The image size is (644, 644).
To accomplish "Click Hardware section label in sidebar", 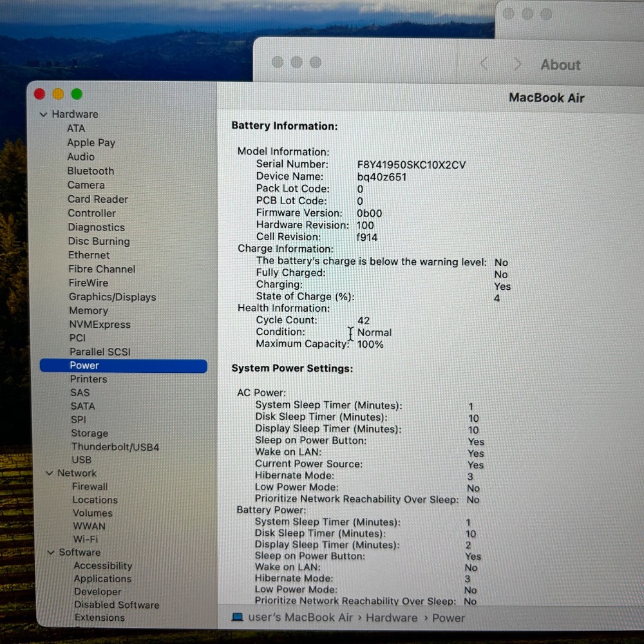I will (75, 114).
